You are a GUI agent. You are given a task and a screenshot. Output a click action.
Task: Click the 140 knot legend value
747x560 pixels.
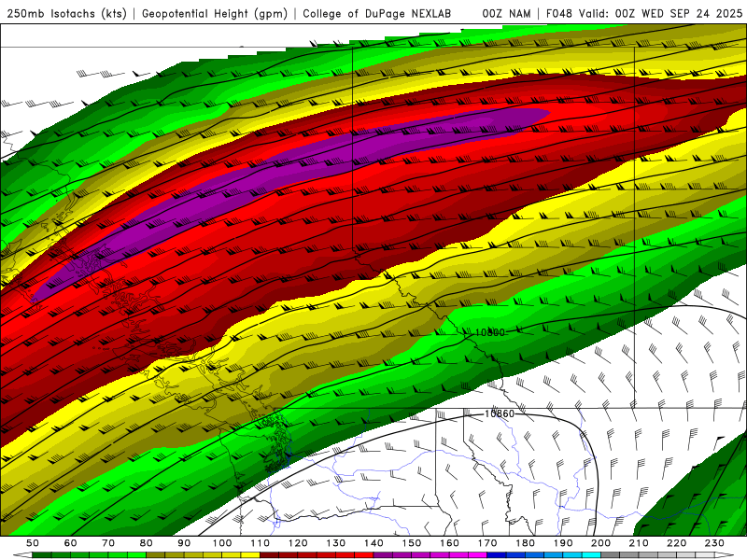[373, 543]
